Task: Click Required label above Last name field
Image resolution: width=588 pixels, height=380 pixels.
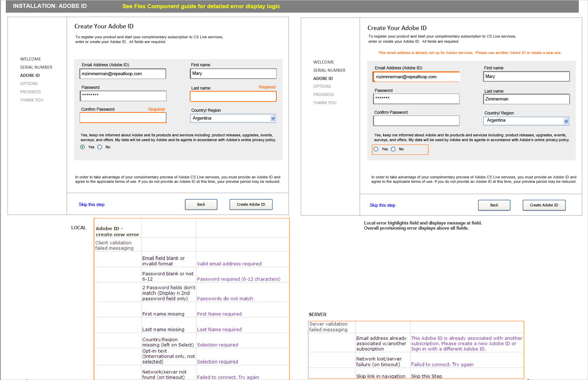Action: [267, 87]
